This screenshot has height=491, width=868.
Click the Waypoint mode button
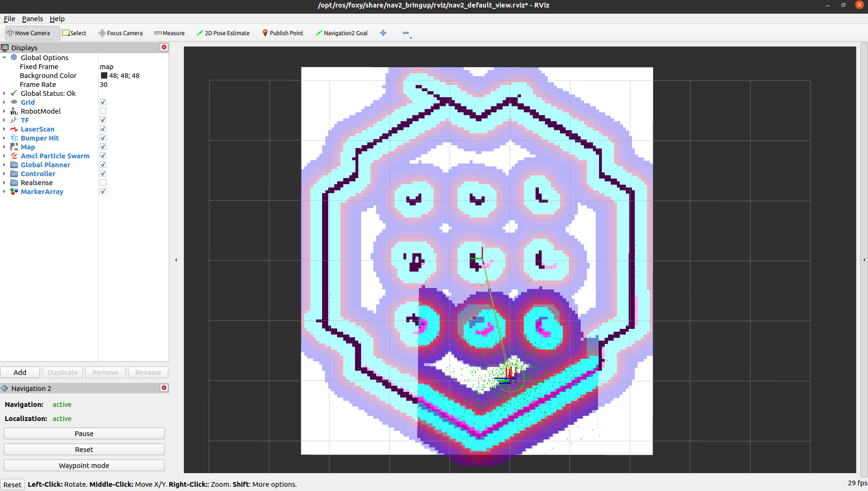click(84, 466)
